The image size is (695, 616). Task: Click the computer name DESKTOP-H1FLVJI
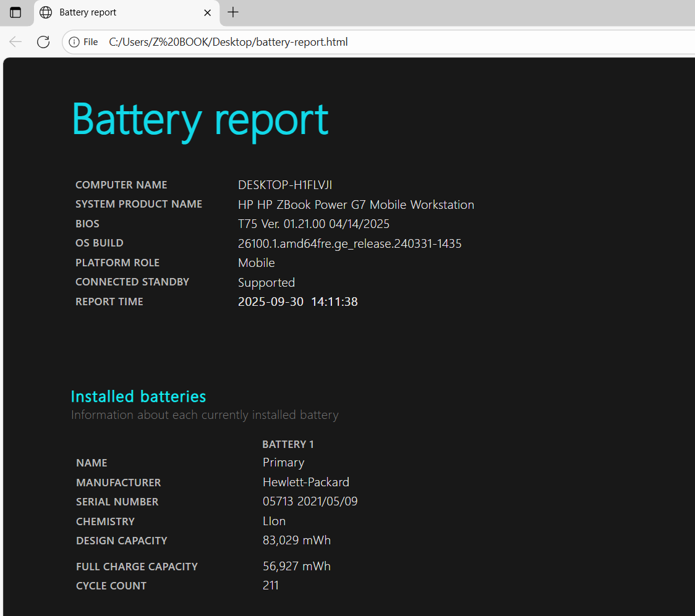click(x=285, y=185)
